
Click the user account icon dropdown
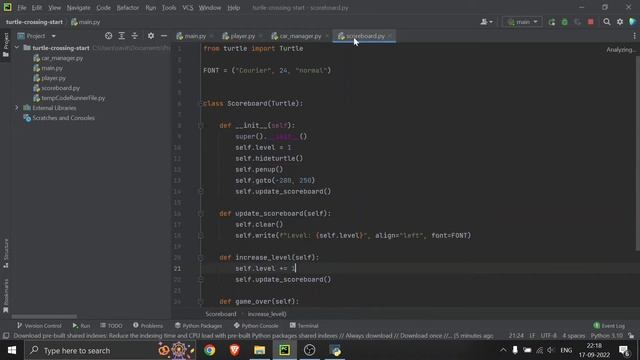tap(486, 22)
